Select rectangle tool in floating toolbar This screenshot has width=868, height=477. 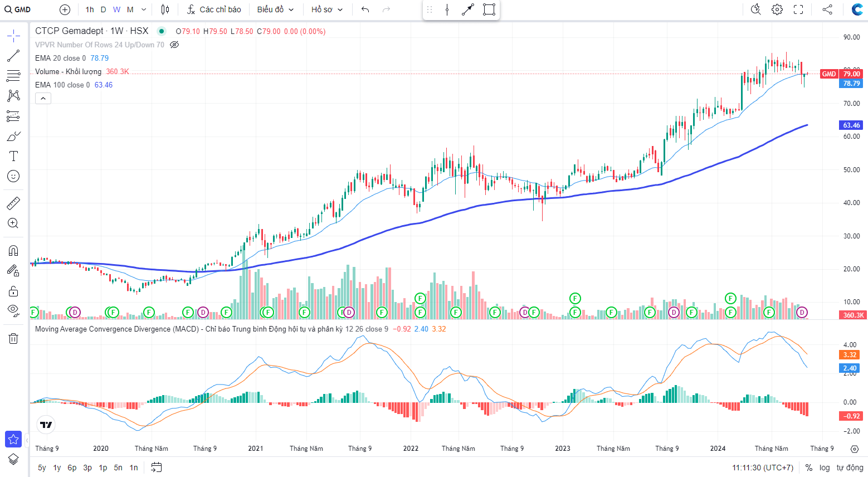489,9
